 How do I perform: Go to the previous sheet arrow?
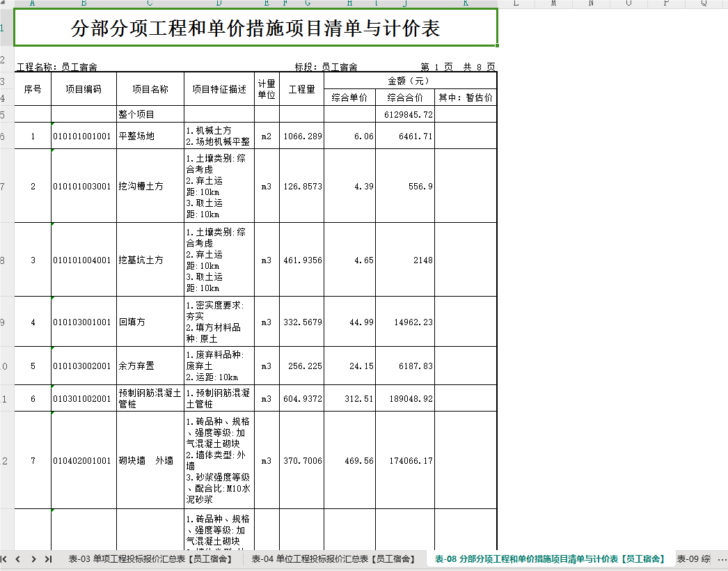(x=18, y=559)
